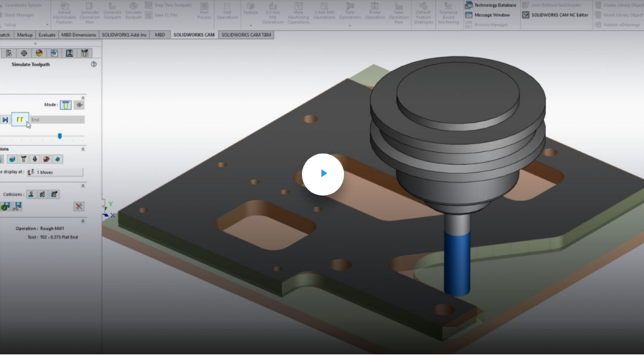Open the Technology Database

490,5
